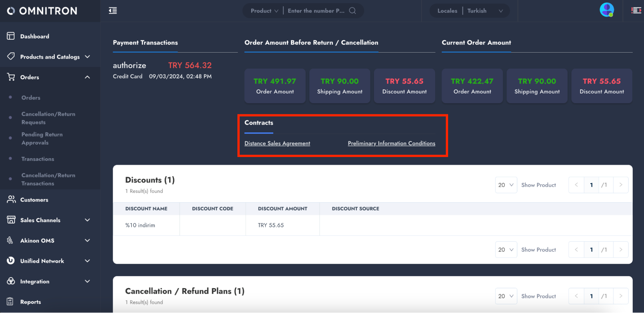Open Preliminary Information Conditions link
The image size is (644, 313).
[x=391, y=143]
